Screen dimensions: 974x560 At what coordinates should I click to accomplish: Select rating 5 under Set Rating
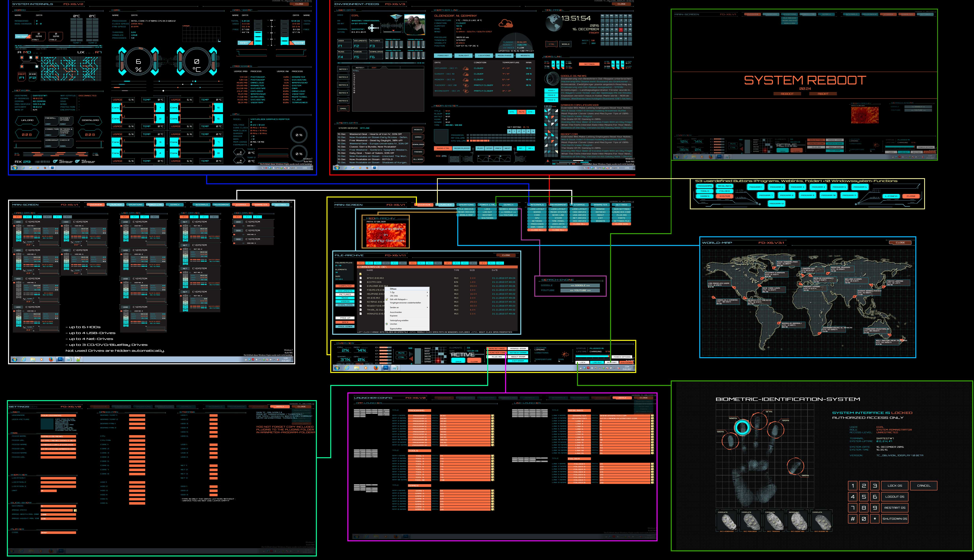pyautogui.click(x=533, y=132)
